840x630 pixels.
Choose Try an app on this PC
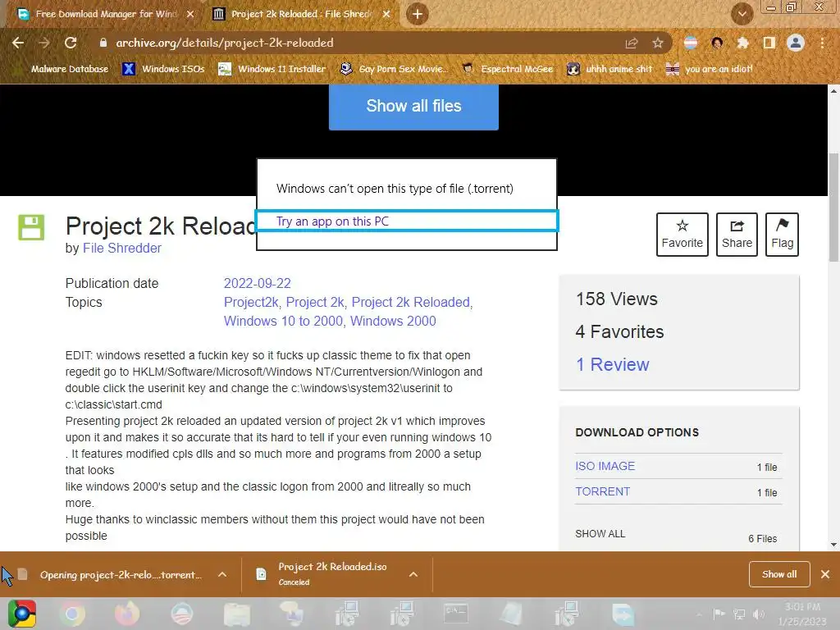point(407,221)
